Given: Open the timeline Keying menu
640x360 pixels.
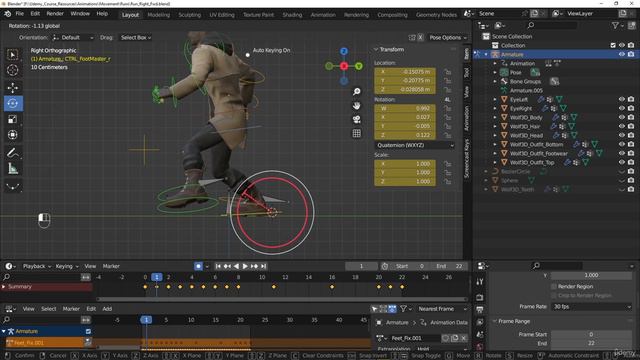Looking at the screenshot, I should click(x=67, y=266).
